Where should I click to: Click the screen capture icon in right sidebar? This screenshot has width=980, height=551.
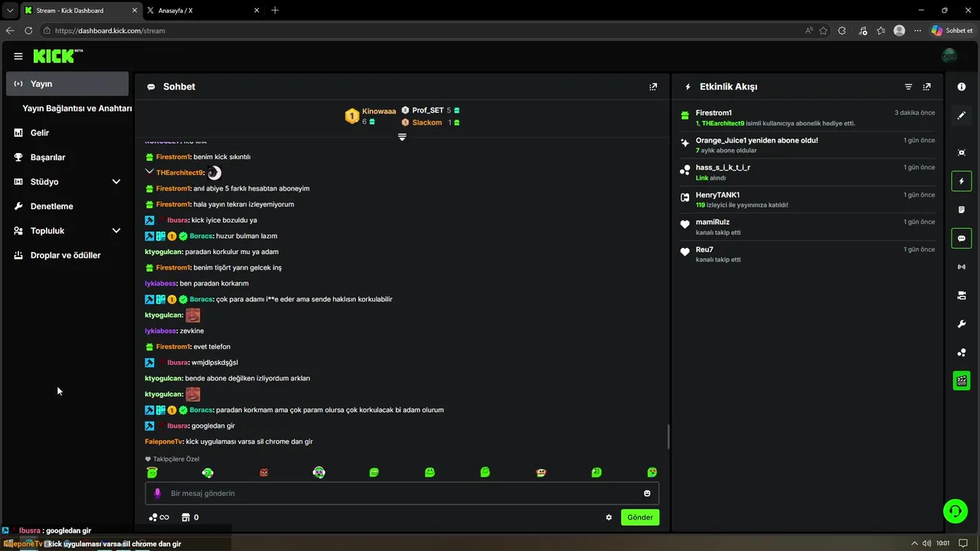pos(962,153)
